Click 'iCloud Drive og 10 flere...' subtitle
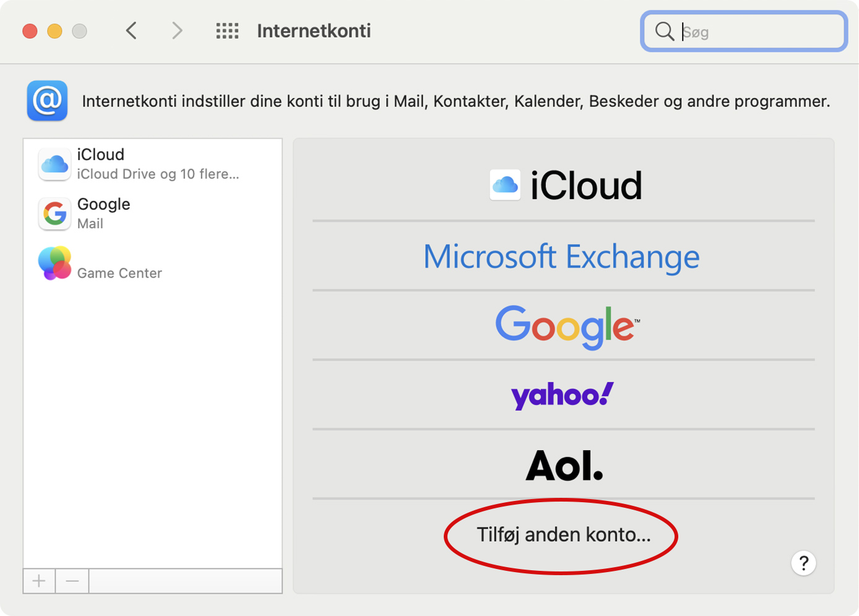Screen dimensions: 859x616 coord(158,174)
